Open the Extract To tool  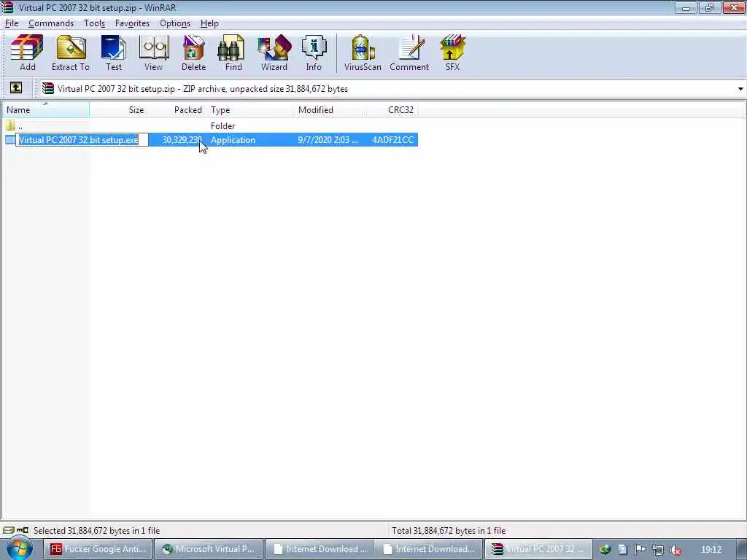[71, 52]
